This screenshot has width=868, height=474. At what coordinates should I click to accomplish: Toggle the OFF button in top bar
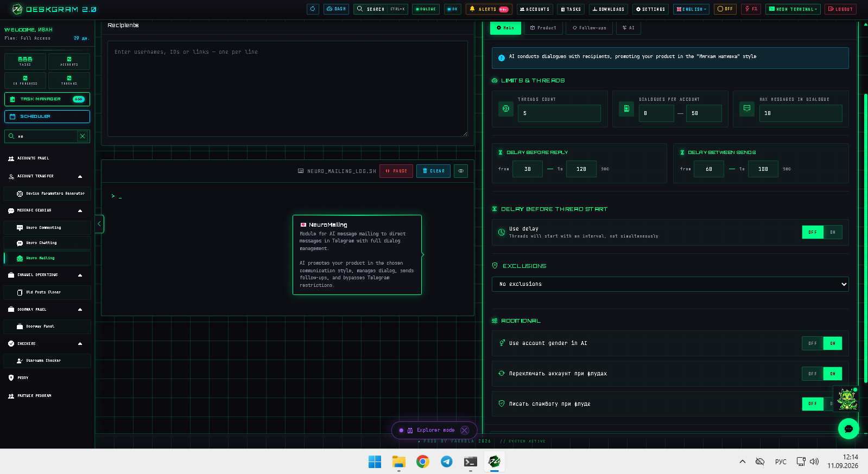[725, 9]
